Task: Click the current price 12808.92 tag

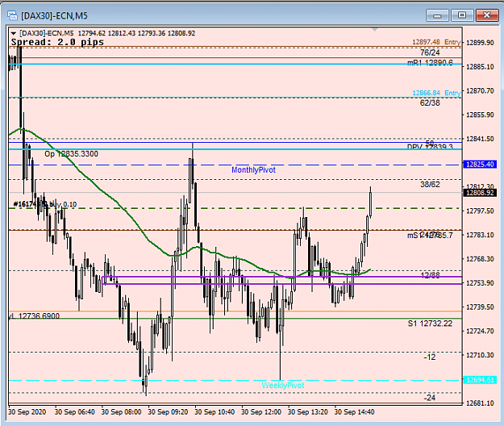Action: (x=480, y=193)
